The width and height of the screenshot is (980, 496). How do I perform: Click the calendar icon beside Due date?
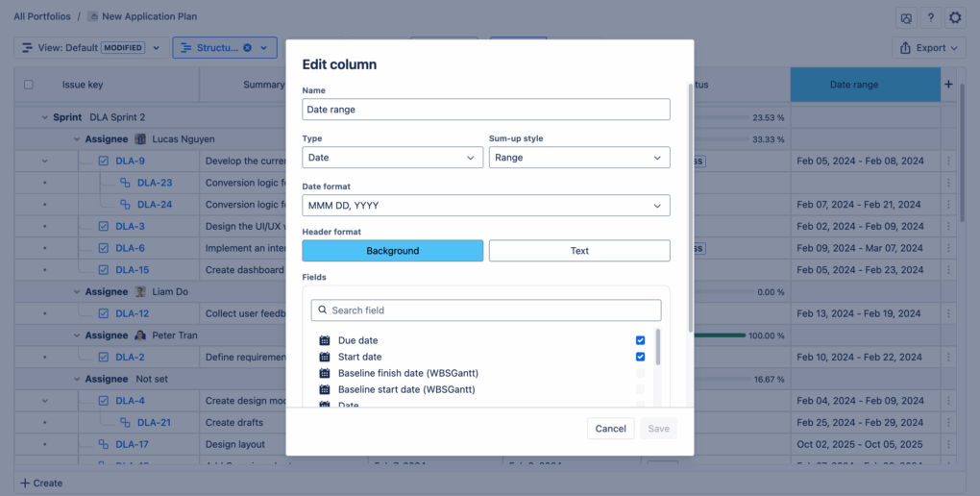coord(325,340)
